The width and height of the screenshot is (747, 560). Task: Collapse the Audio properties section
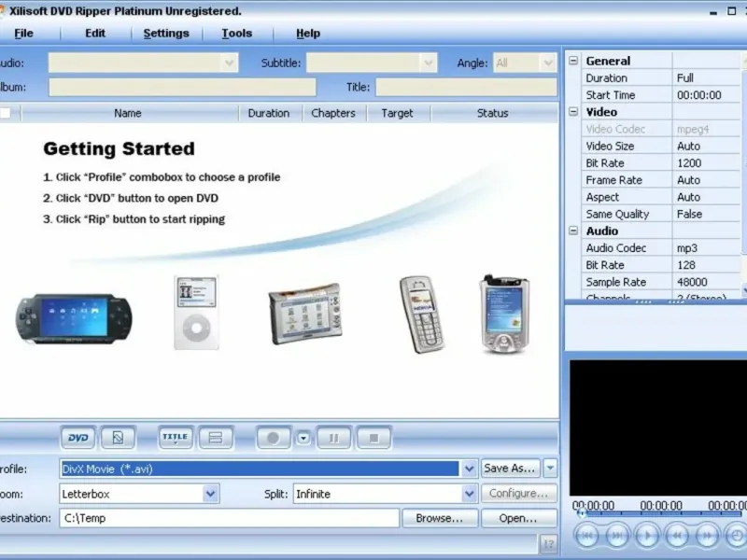click(573, 231)
